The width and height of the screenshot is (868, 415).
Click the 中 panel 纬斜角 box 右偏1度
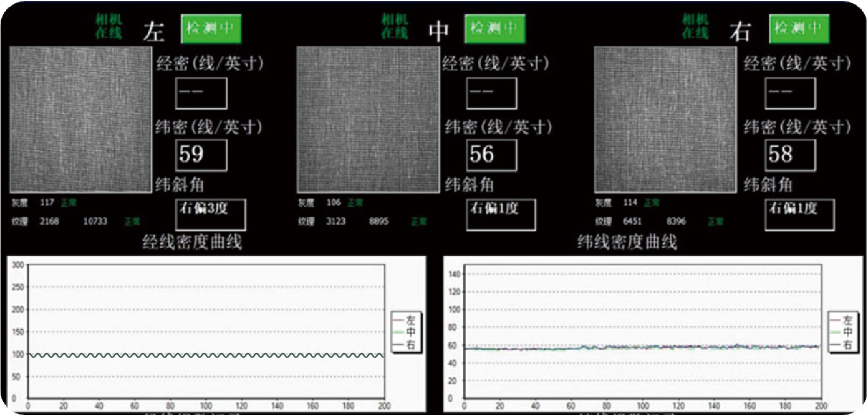pyautogui.click(x=501, y=215)
